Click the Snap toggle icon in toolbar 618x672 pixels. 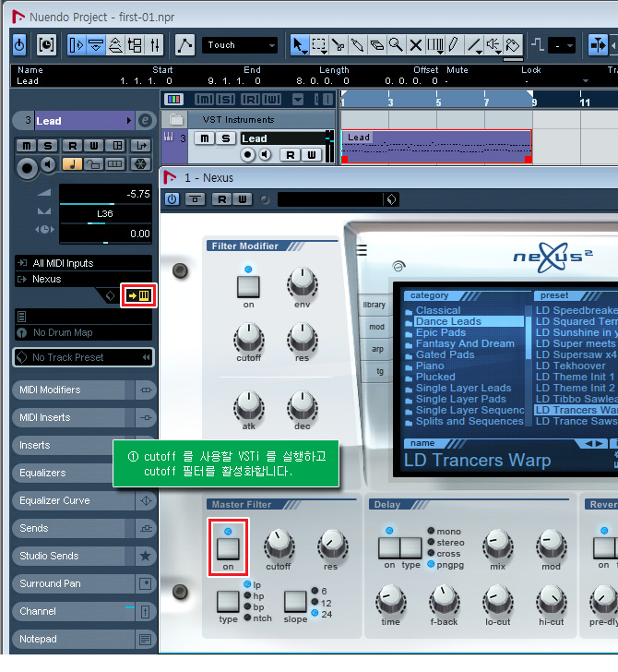(599, 44)
